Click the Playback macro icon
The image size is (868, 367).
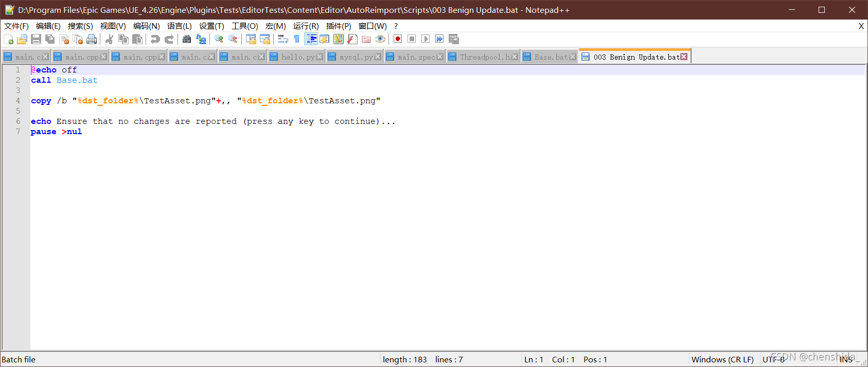[426, 39]
